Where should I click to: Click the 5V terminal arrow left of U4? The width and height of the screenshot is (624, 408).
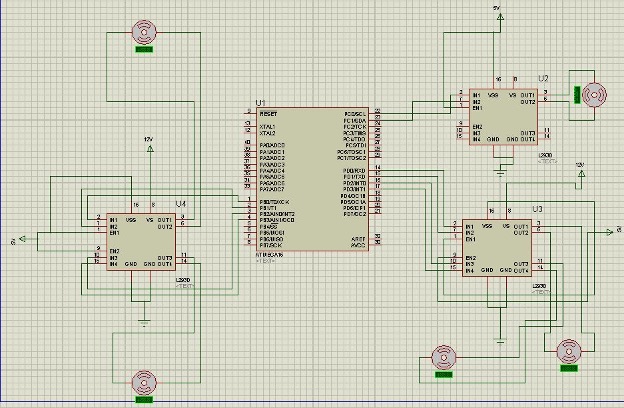point(23,239)
